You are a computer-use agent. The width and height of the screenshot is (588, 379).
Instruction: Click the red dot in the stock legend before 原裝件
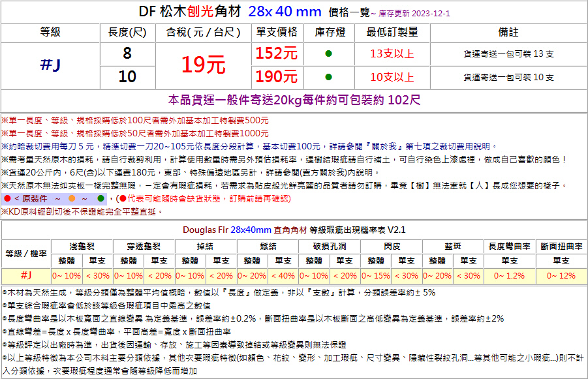click(x=7, y=199)
